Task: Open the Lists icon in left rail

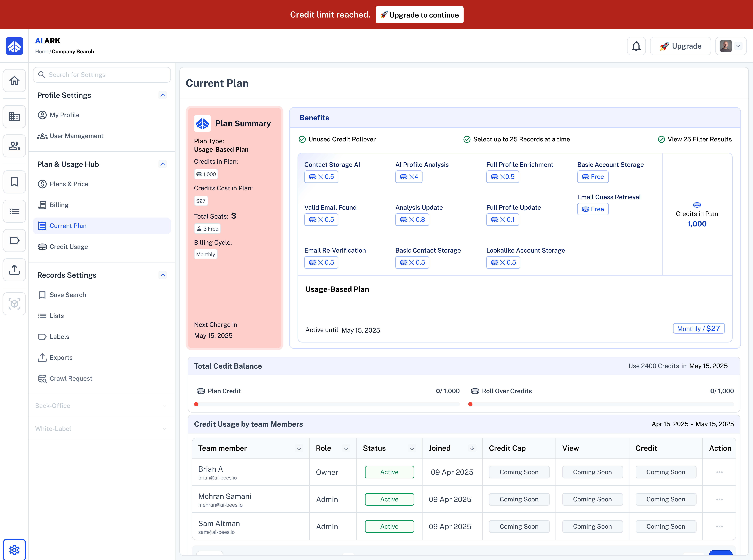Action: tap(14, 211)
